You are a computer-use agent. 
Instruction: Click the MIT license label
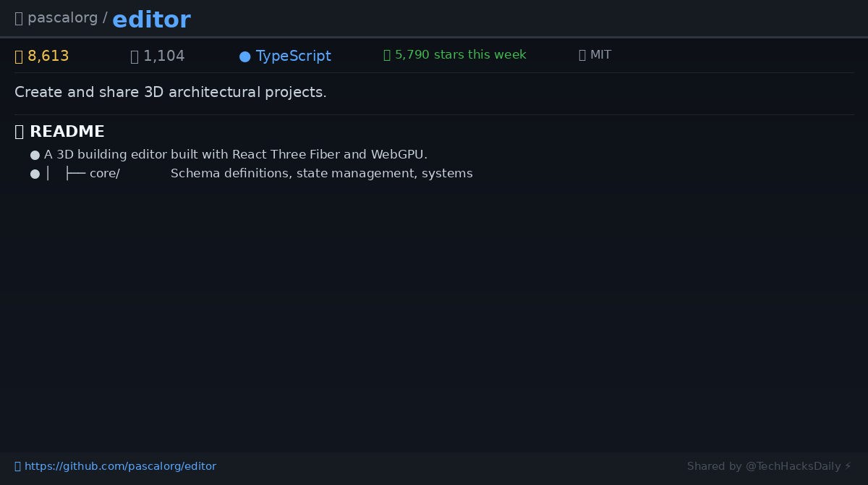pyautogui.click(x=600, y=55)
